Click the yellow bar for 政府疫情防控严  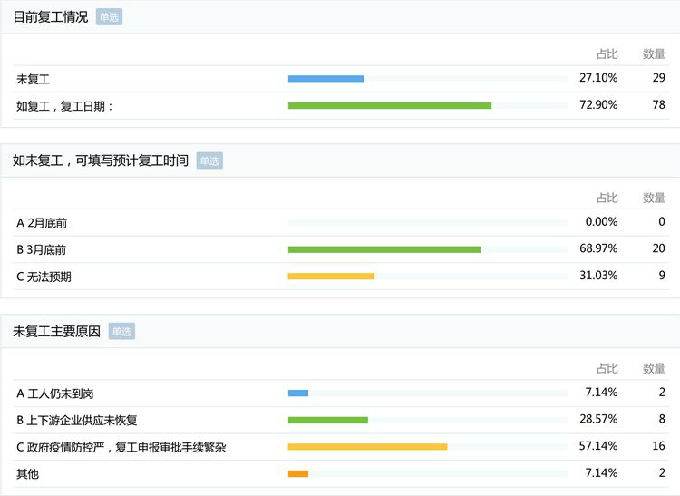(x=367, y=447)
